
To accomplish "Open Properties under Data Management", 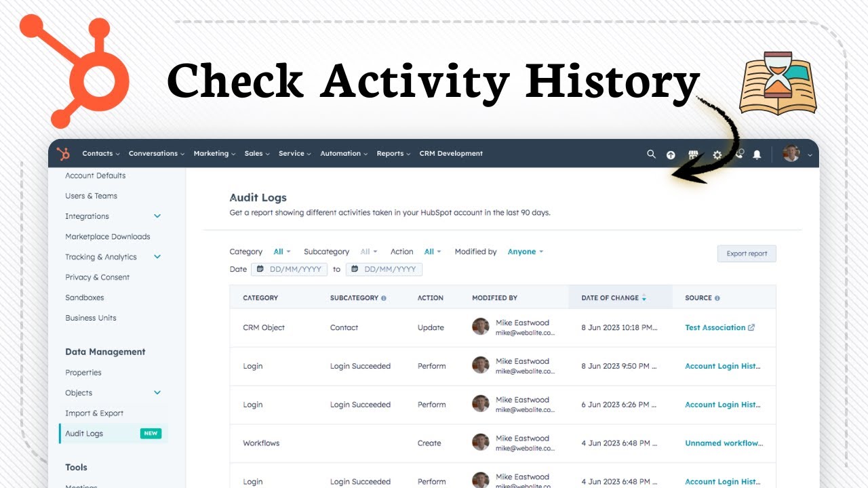I will coord(83,372).
